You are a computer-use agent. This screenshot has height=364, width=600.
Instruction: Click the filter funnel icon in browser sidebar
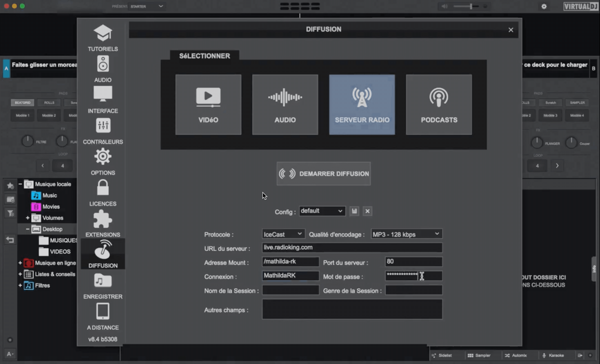click(x=10, y=213)
